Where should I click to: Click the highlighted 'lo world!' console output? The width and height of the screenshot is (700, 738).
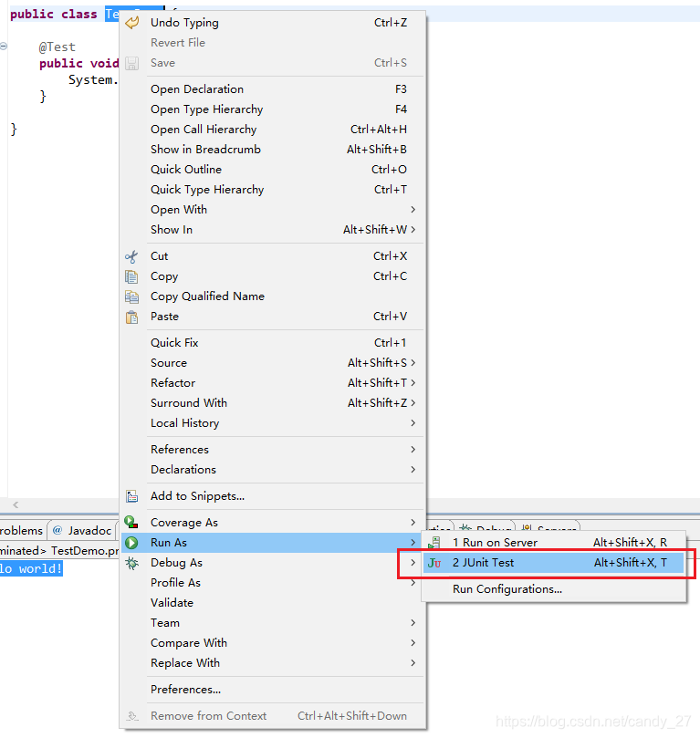31,568
